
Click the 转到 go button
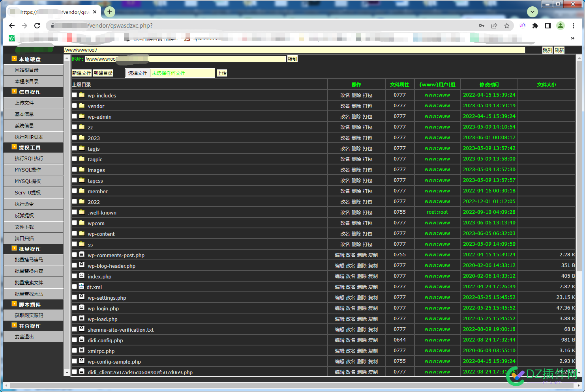292,59
